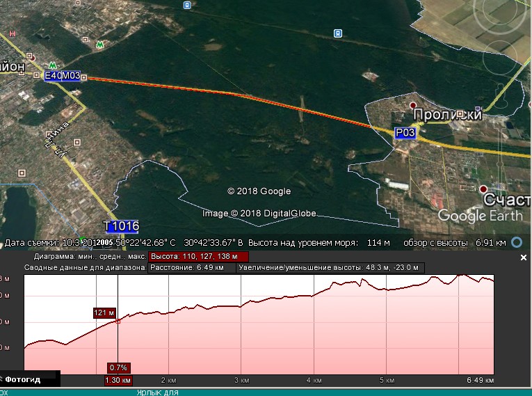The image size is (532, 396).
Task: Click the elevation cursor marker at 121 м
Action: coord(118,321)
